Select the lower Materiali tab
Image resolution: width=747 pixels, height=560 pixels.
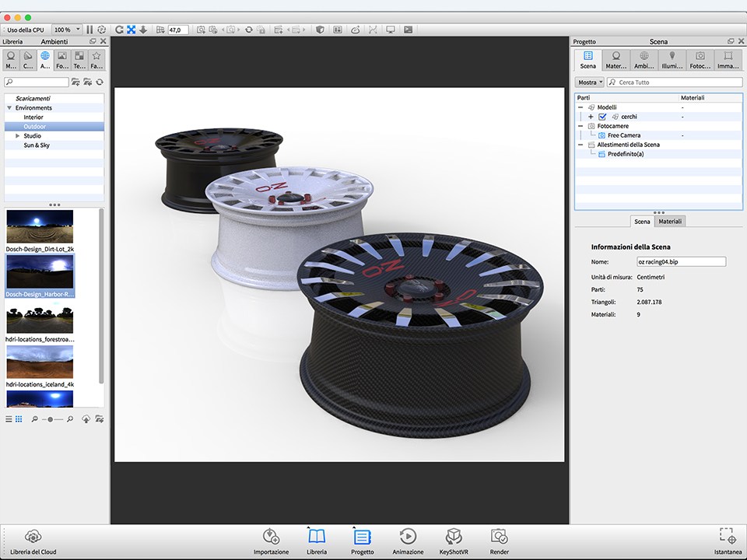(x=670, y=222)
